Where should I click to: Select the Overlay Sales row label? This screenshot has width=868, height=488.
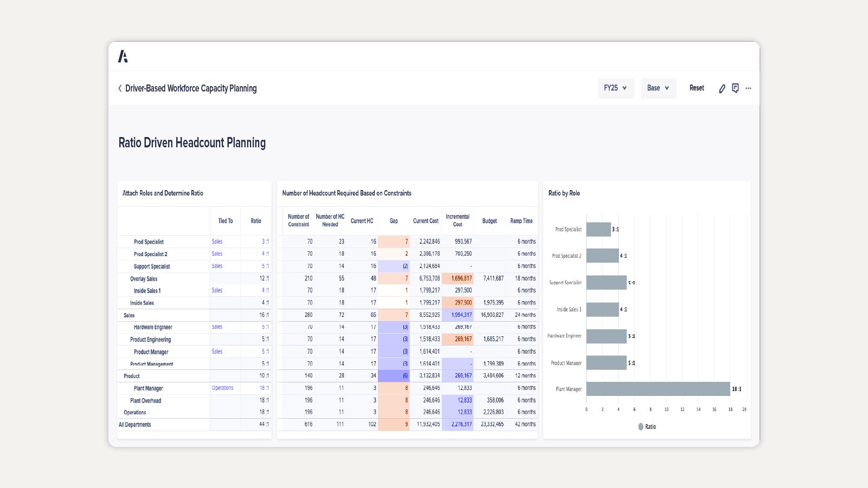click(x=144, y=279)
